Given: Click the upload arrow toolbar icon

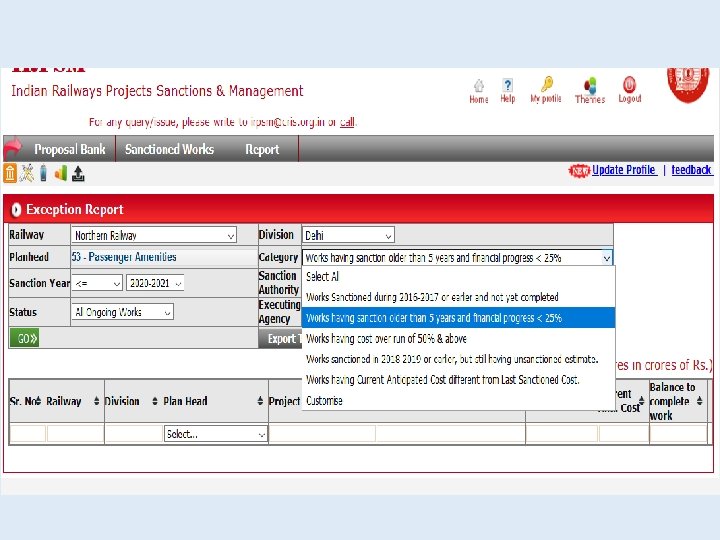Looking at the screenshot, I should 78,174.
